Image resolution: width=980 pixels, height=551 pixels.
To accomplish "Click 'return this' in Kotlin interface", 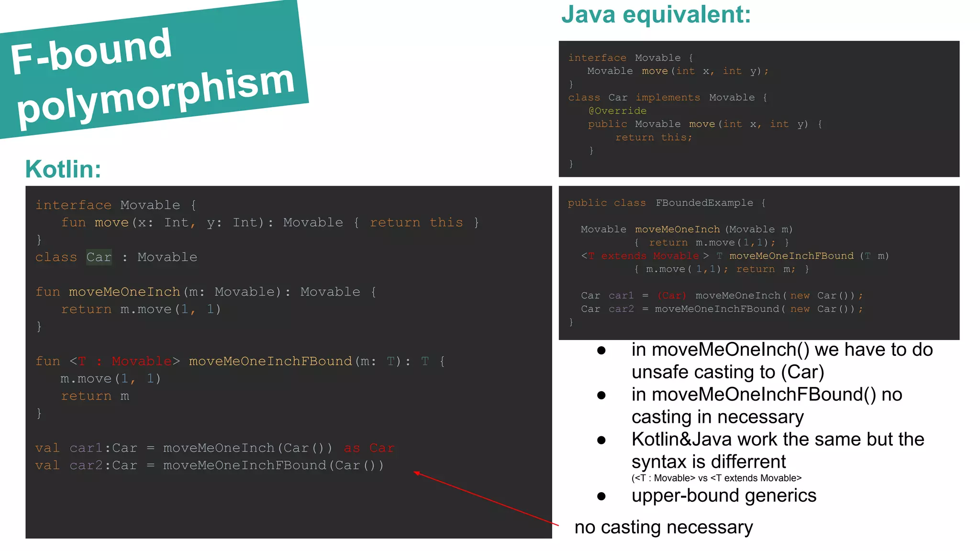I will coord(416,222).
